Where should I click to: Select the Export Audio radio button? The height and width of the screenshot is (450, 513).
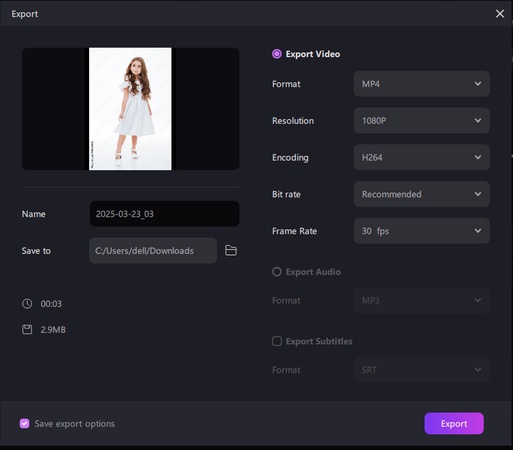pos(277,272)
